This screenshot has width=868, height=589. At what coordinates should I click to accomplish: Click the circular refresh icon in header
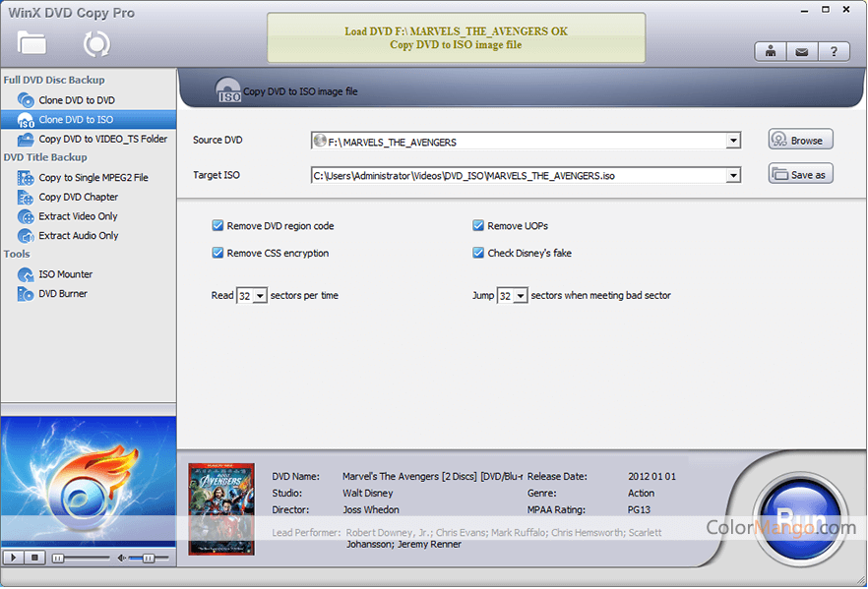point(96,43)
